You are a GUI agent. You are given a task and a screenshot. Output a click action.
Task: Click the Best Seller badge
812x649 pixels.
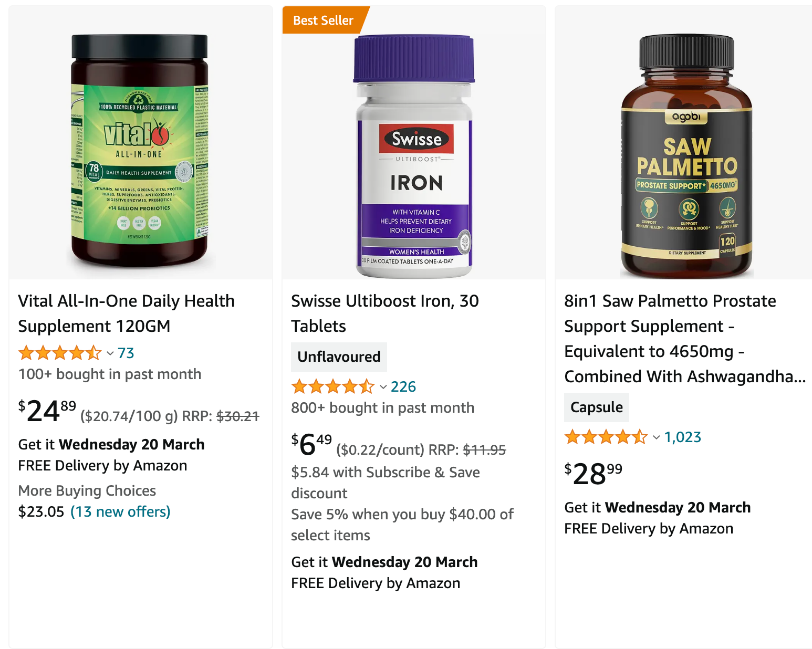[322, 20]
